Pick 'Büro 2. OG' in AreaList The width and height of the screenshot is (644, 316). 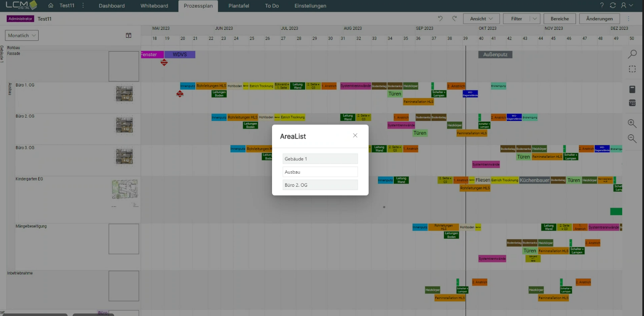320,185
